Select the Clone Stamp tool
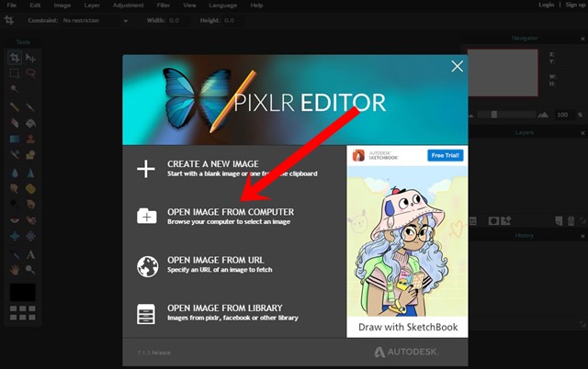This screenshot has height=369, width=588. [30, 139]
